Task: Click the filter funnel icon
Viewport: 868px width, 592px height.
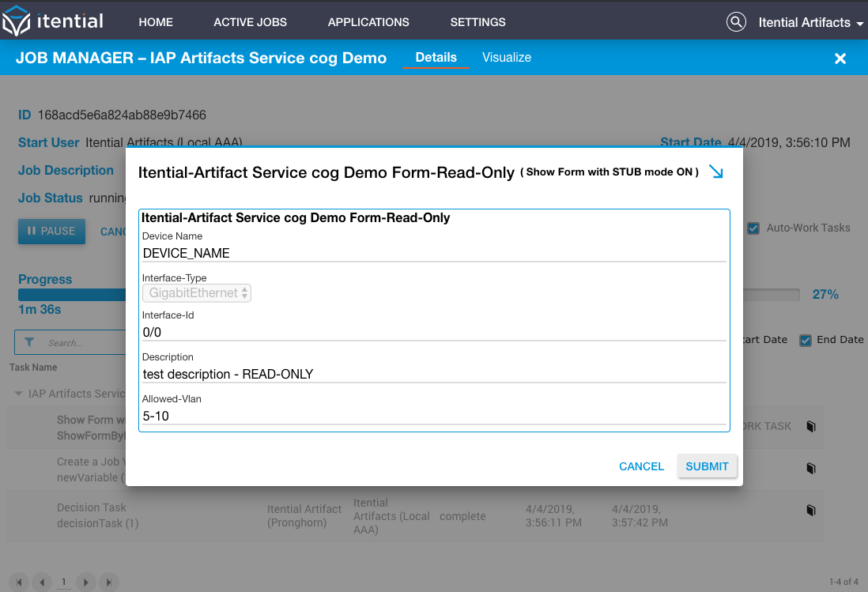Action: (x=29, y=342)
